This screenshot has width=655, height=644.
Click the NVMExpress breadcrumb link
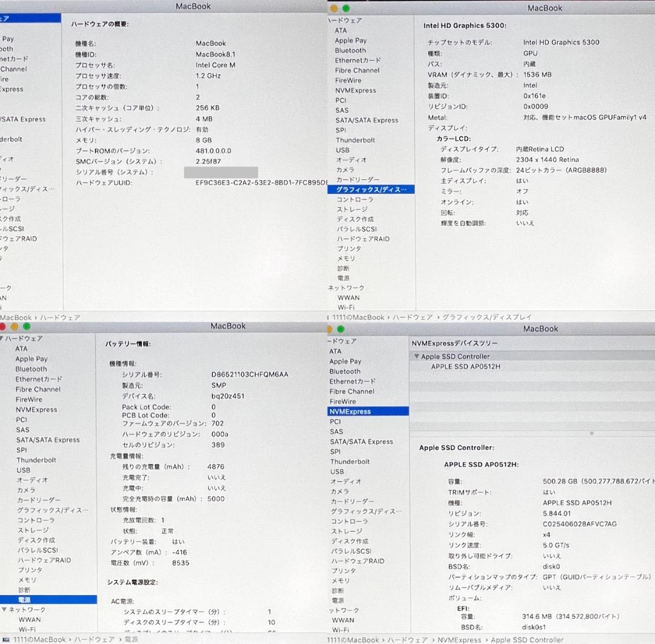coord(458,640)
